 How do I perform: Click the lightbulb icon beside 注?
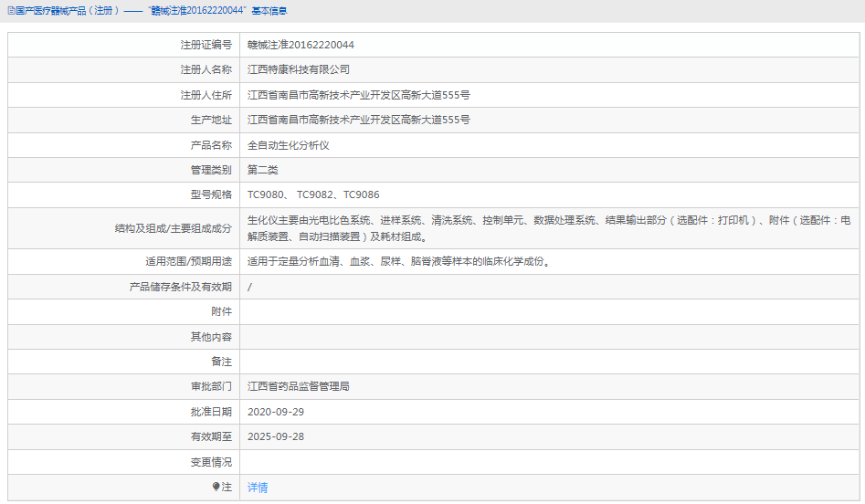(216, 488)
